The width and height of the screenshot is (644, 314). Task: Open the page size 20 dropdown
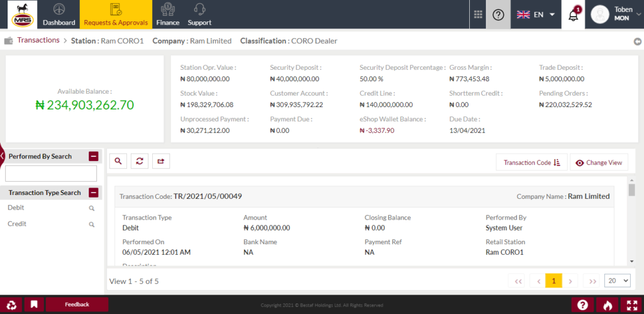point(618,281)
